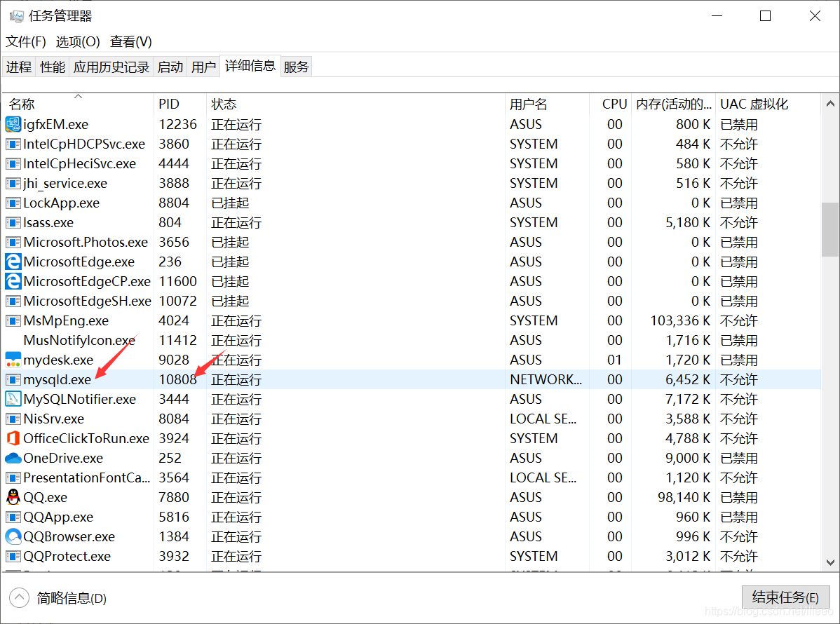Click the QQ.exe penguin icon

pyautogui.click(x=13, y=497)
